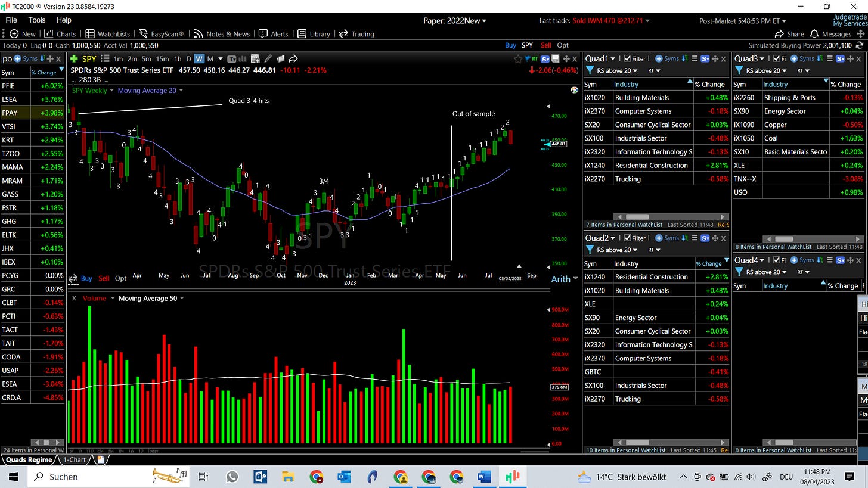Open Outlook from the Windows taskbar
The height and width of the screenshot is (488, 868).
click(344, 477)
